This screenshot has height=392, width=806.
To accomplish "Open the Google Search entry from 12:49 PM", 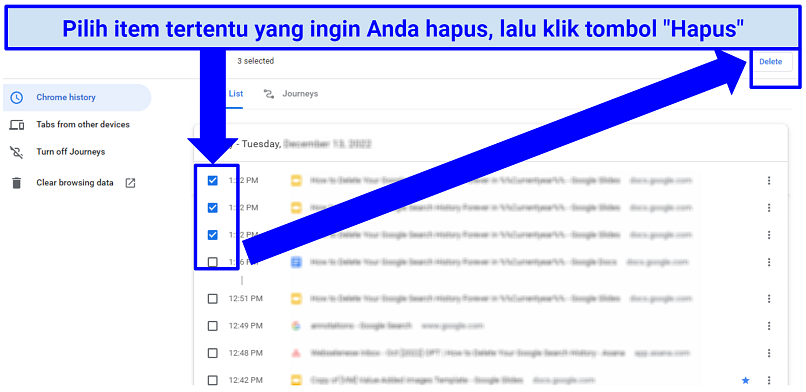I will pyautogui.click(x=361, y=326).
